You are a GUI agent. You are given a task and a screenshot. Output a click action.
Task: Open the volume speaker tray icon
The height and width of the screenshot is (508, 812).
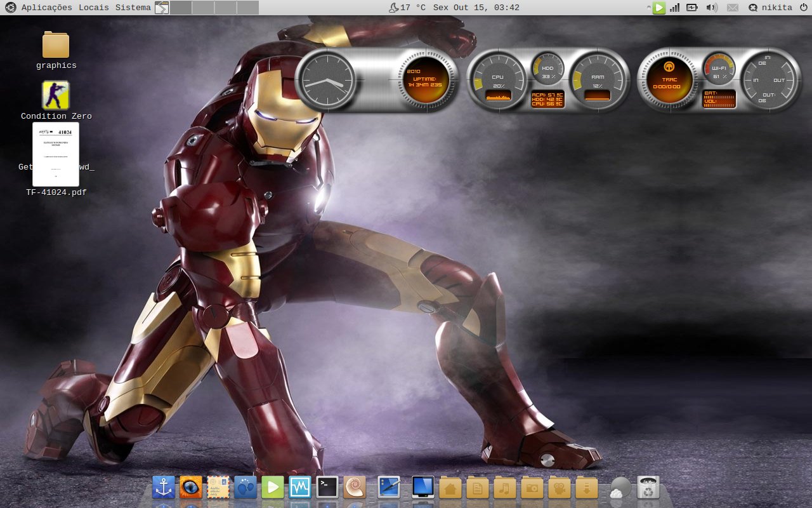click(x=712, y=8)
